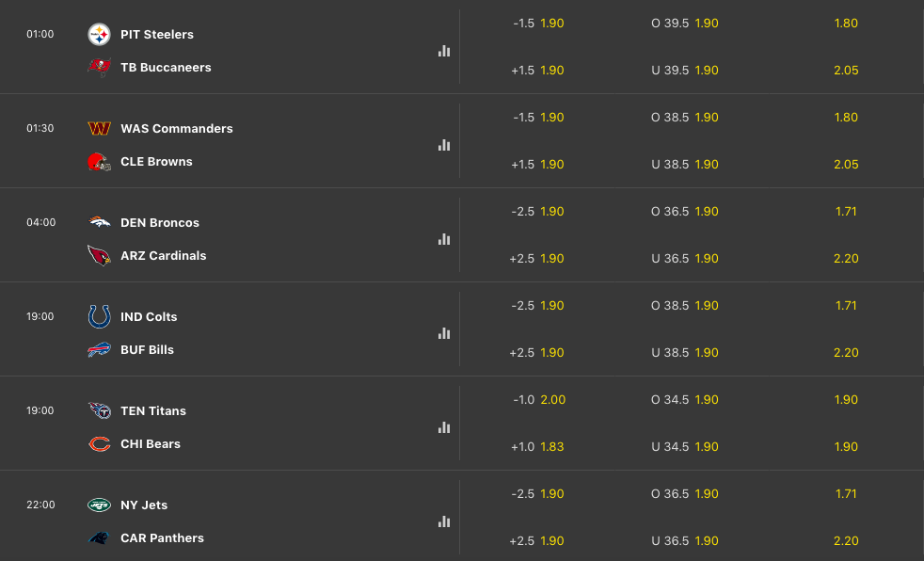Pick TB Buccaneers moneyline at 2.05
Screen dimensions: 924x561
[x=846, y=71]
